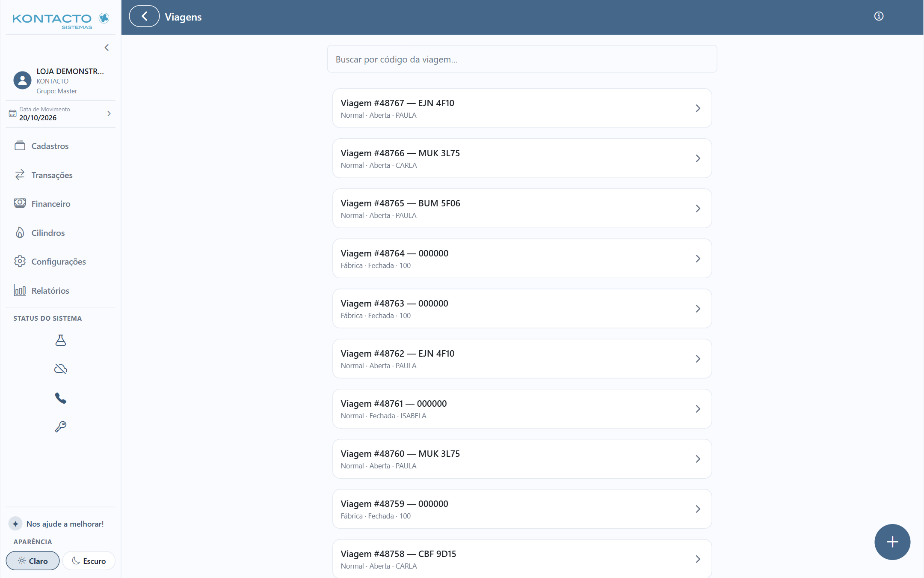The width and height of the screenshot is (924, 578).
Task: Click the Relatórios bar chart icon
Action: point(20,291)
